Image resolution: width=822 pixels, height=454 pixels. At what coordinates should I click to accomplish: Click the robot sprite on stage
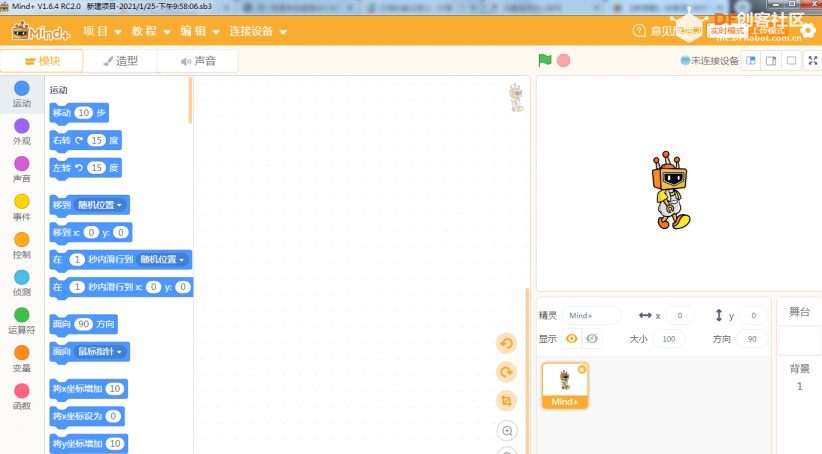point(670,191)
